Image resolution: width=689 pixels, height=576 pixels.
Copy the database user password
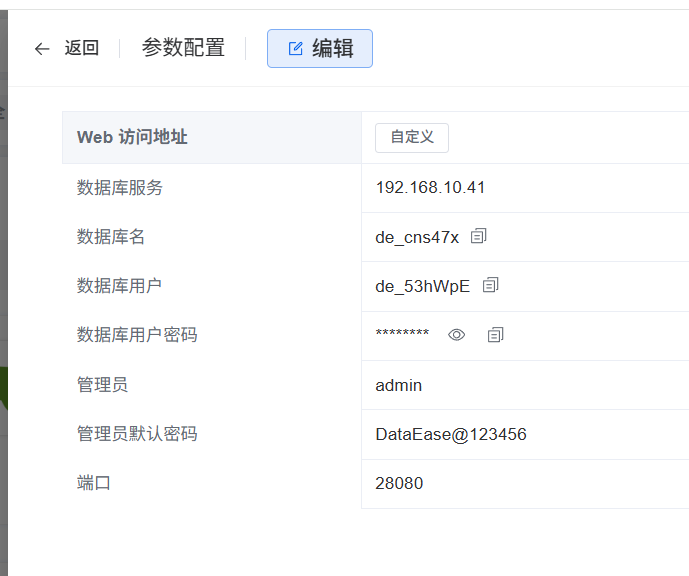point(496,335)
